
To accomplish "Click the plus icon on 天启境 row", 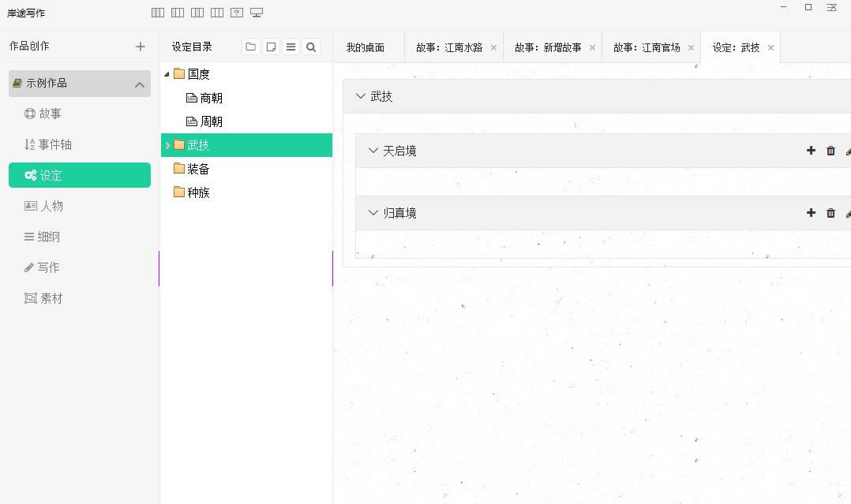I will 811,151.
